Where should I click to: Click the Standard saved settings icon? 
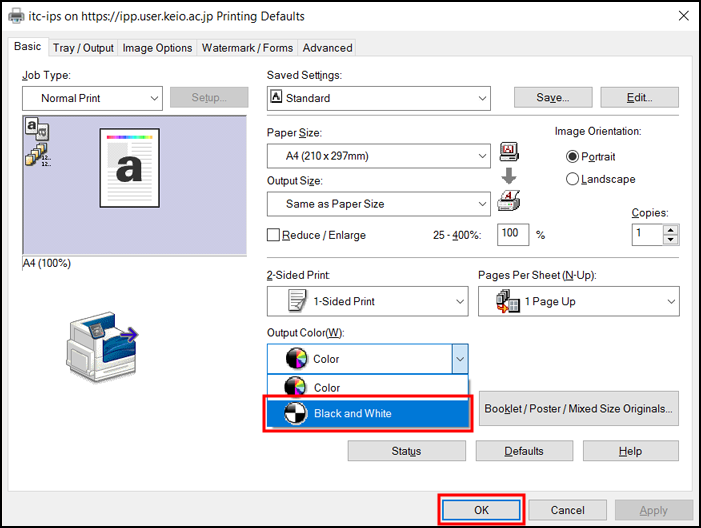click(x=276, y=97)
